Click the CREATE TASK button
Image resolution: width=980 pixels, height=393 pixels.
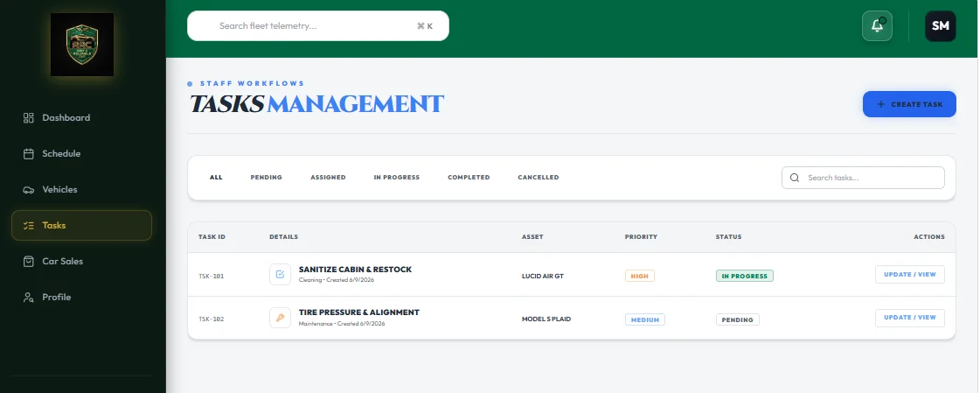point(909,104)
